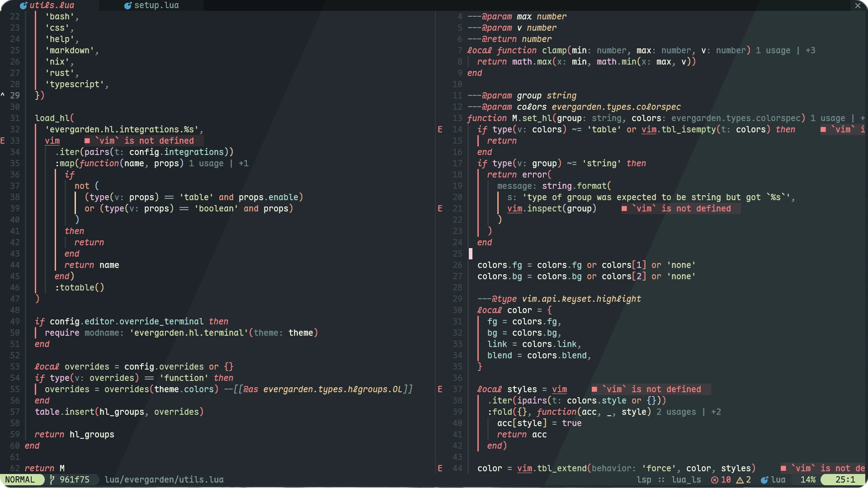Click red diagnostic square on right line 21

pyautogui.click(x=624, y=208)
